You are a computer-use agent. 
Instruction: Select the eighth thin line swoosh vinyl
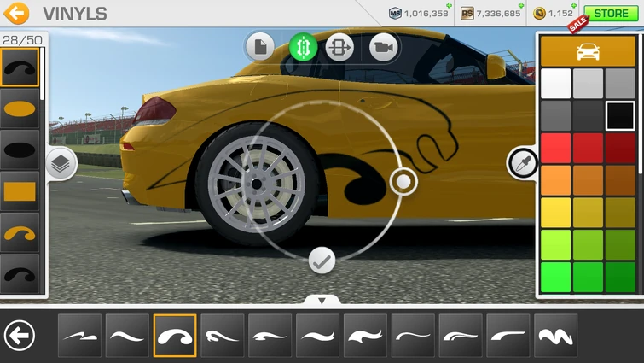[x=413, y=336]
